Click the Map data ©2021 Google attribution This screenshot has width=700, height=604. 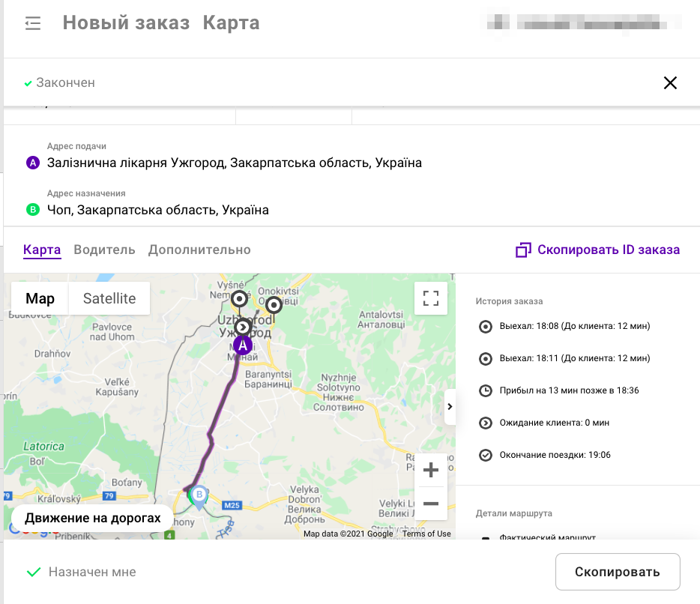349,534
